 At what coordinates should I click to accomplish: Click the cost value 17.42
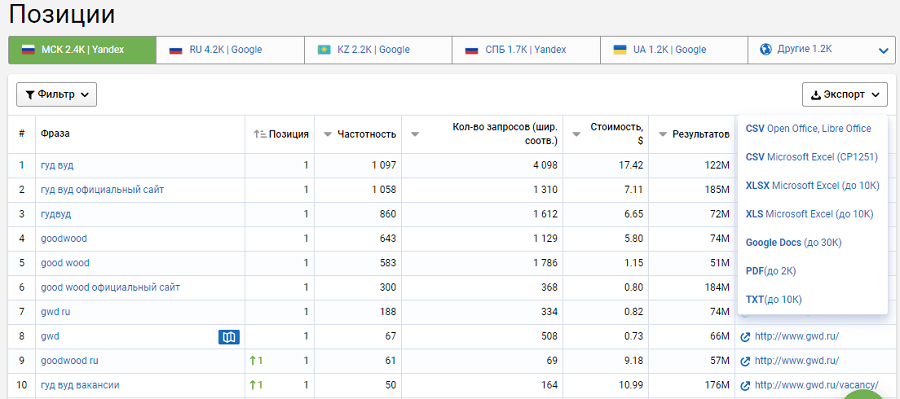(632, 165)
